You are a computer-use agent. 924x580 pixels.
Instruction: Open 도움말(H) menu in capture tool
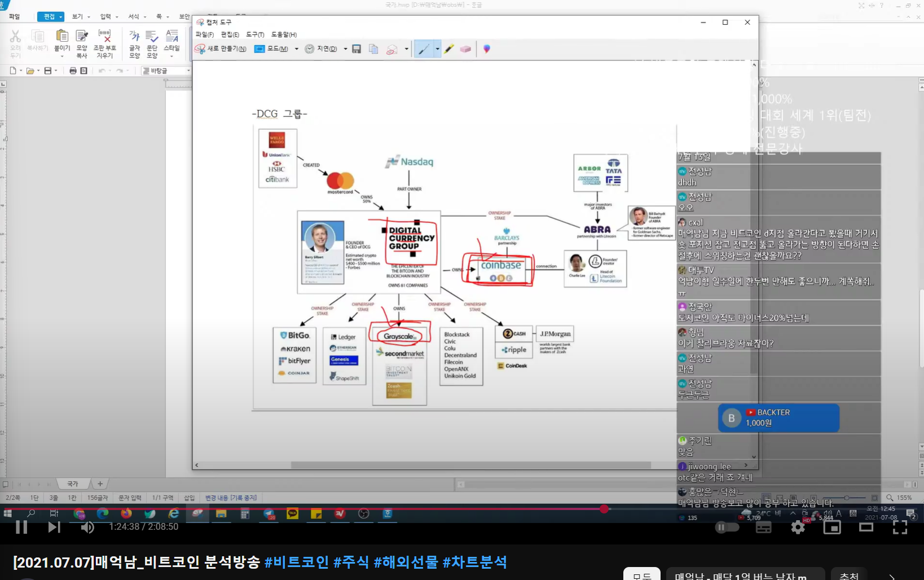284,34
